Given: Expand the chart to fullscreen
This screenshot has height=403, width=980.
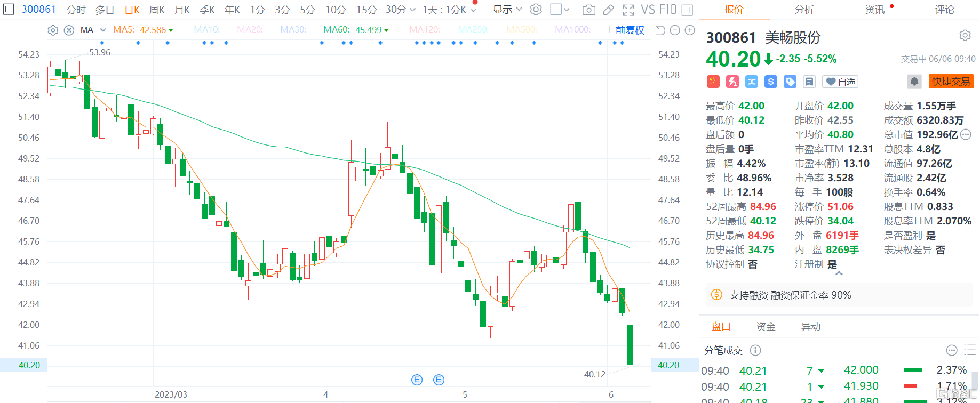Looking at the screenshot, I should (629, 10).
